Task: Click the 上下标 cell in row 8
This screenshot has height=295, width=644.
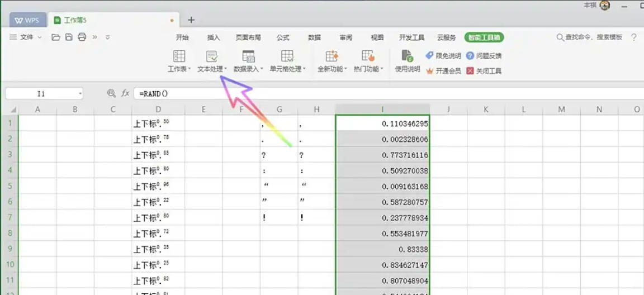Action: (158, 234)
